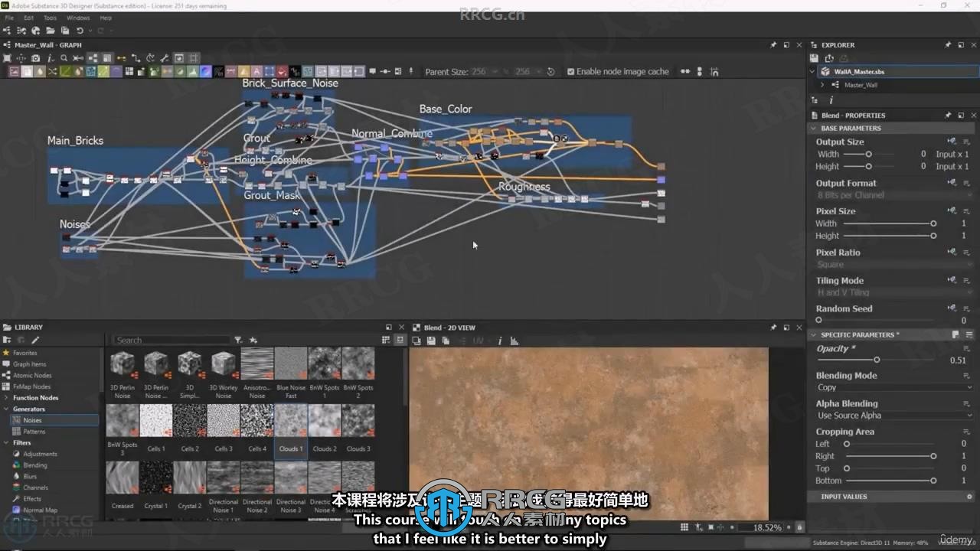Click the info icon in 2D View toolbar
Viewport: 980px width, 551px height.
pyautogui.click(x=500, y=341)
